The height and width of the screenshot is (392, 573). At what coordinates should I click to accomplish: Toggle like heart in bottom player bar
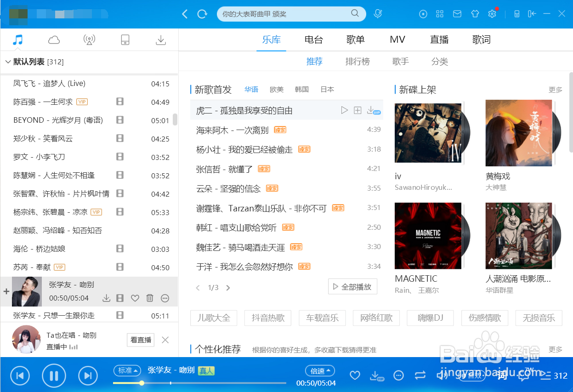pos(355,375)
